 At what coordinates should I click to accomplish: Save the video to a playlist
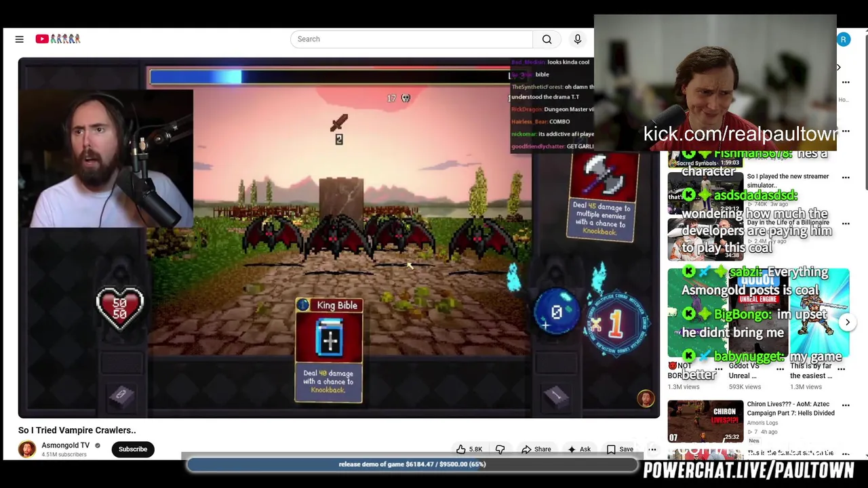tap(620, 449)
